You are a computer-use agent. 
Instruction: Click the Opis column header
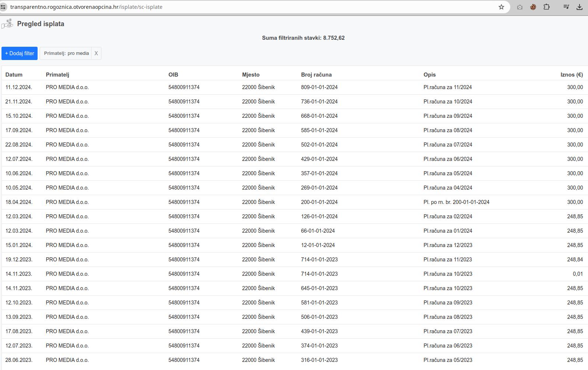(430, 75)
